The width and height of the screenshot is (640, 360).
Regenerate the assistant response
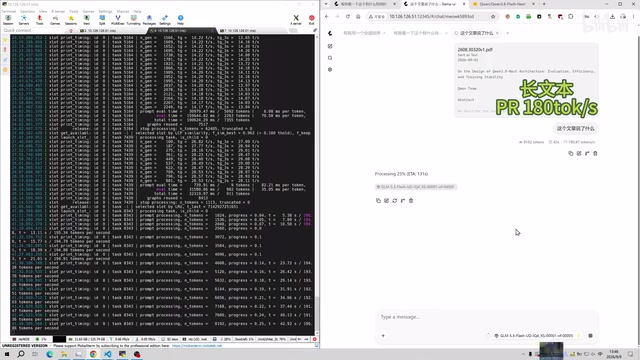395,200
